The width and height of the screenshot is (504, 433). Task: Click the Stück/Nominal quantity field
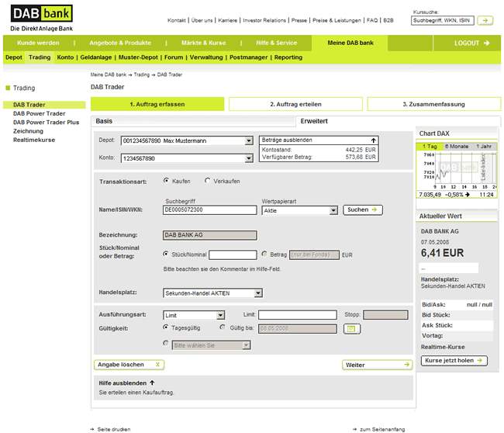pyautogui.click(x=233, y=255)
